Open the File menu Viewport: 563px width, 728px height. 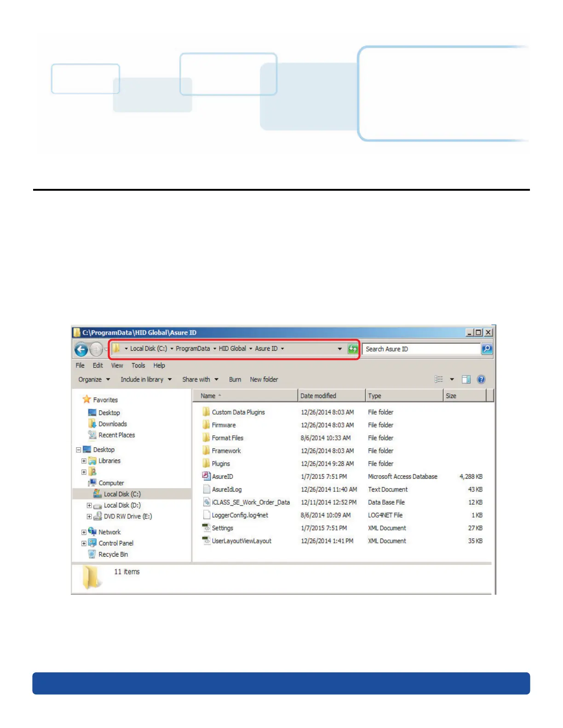[80, 365]
